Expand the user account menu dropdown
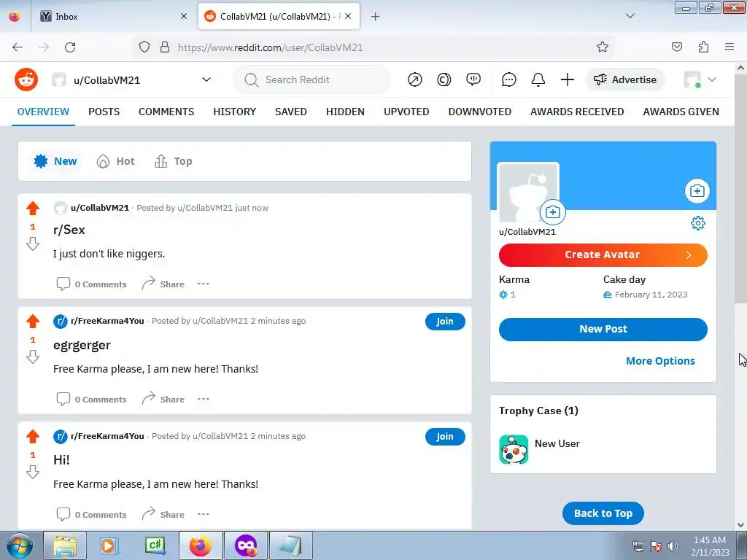Viewport: 747px width, 560px height. (712, 79)
